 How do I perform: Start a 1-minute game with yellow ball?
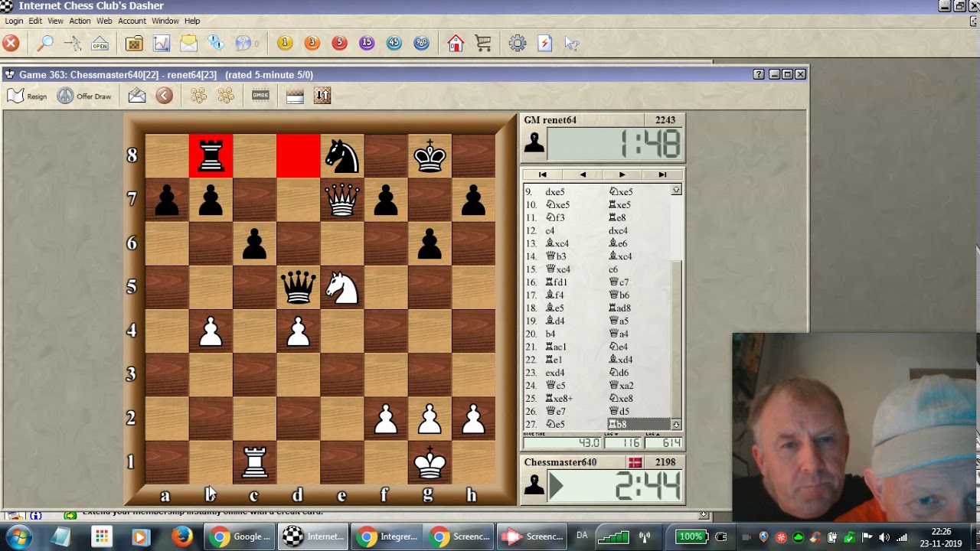coord(285,44)
